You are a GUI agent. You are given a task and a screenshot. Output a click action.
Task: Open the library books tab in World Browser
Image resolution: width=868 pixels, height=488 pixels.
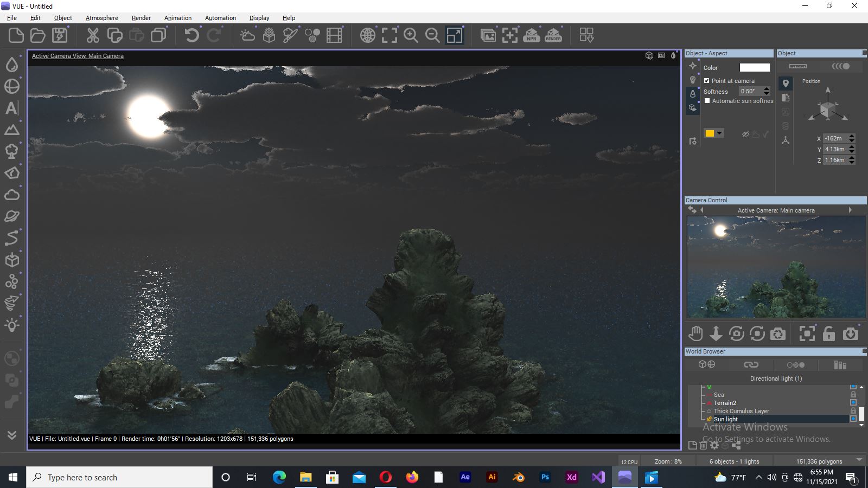[x=840, y=365]
